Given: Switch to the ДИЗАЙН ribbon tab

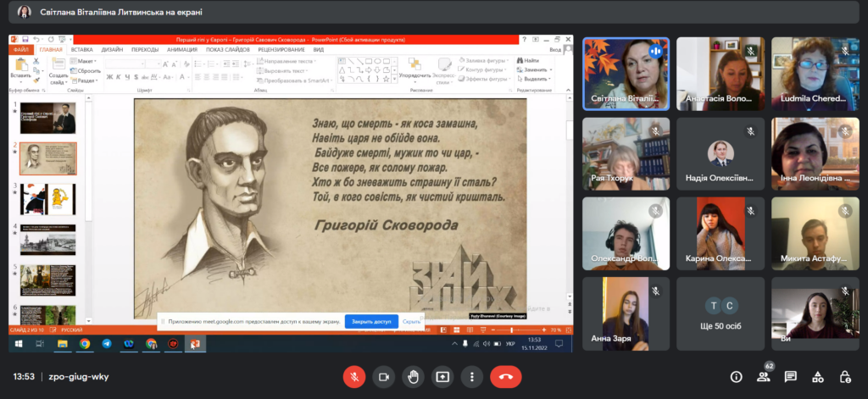Looking at the screenshot, I should click(110, 50).
